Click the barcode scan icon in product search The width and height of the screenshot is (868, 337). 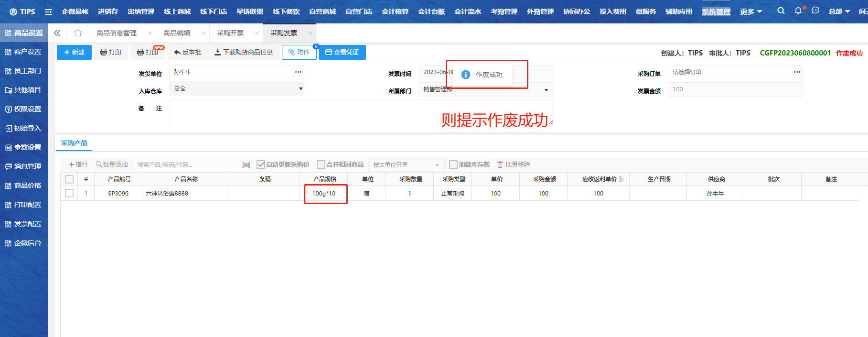point(246,165)
